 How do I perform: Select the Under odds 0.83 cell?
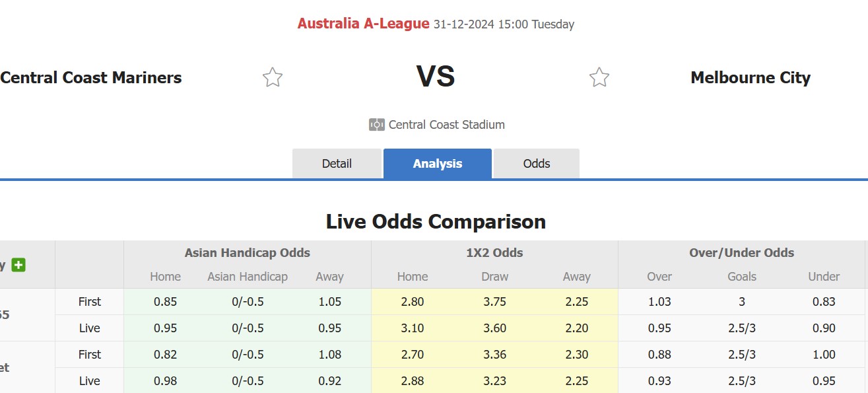coord(823,301)
